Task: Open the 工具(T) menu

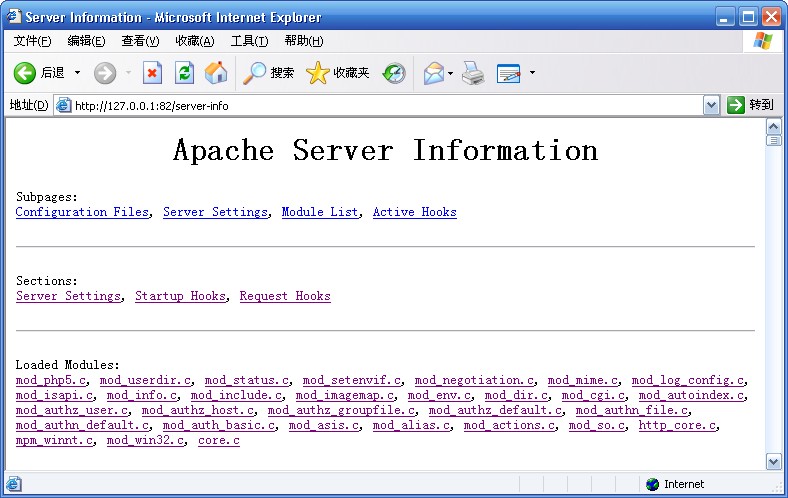Action: (249, 41)
